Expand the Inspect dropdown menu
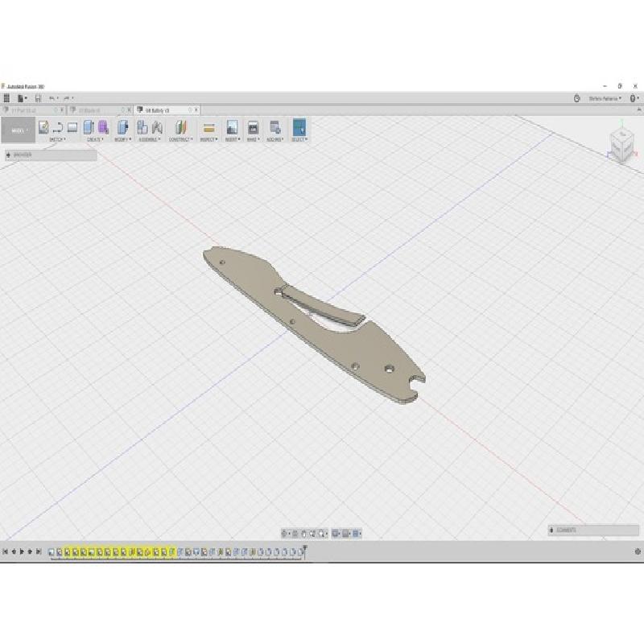Viewport: 644px width, 644px height. pos(208,139)
